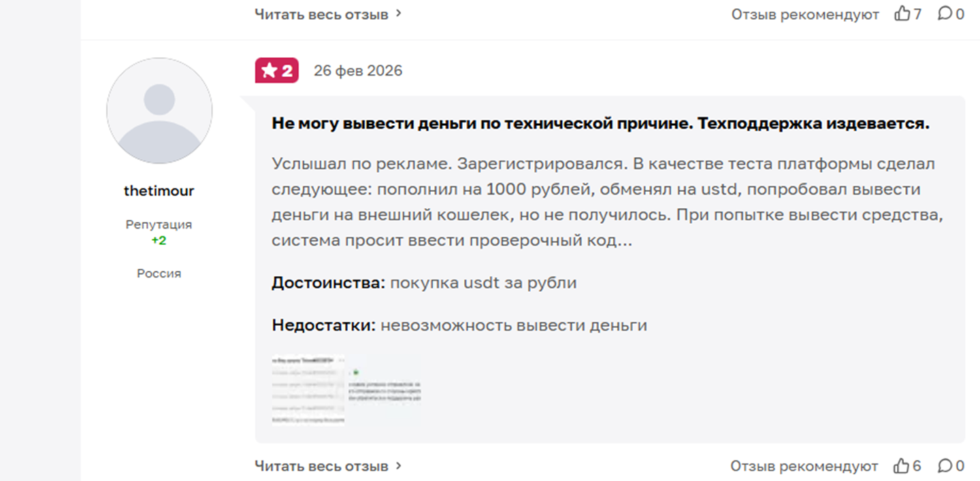Open the first review via top 'Читать весь отзыв'
This screenshot has height=481, width=980.
(x=321, y=14)
